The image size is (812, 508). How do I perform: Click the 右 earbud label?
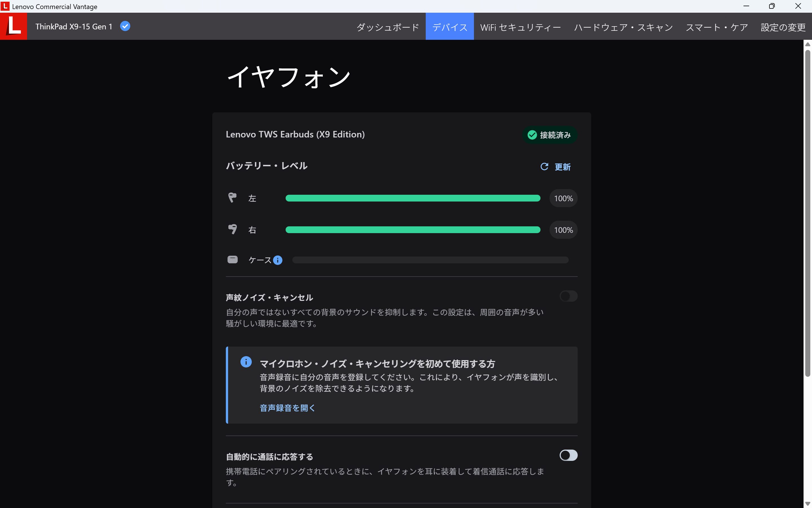pyautogui.click(x=252, y=230)
